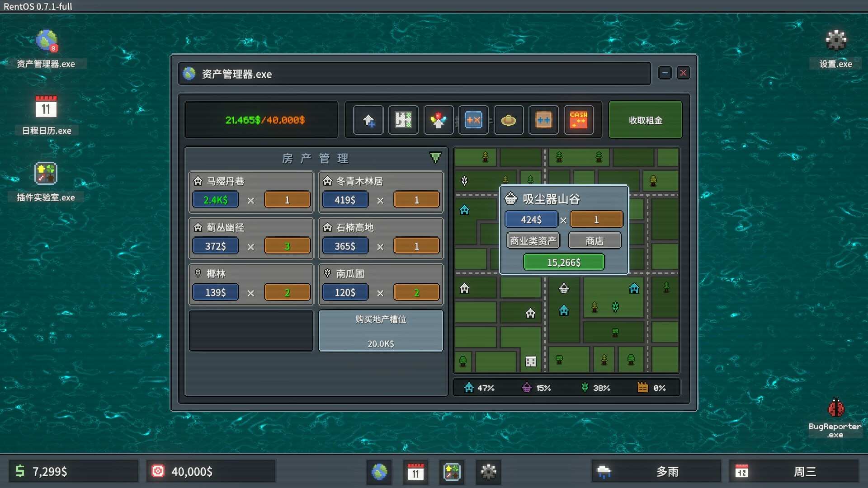This screenshot has width=868, height=488.
Task: Select the blue plus-times multiplier icon
Action: pos(473,121)
